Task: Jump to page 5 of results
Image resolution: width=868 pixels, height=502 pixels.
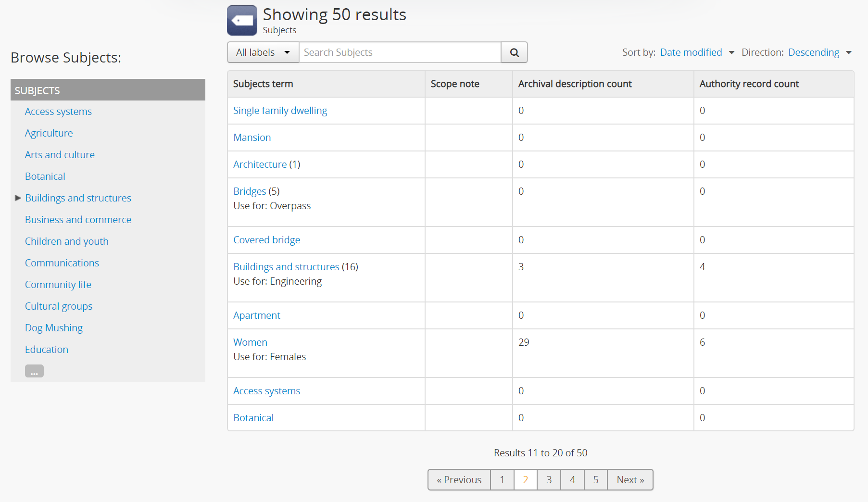Action: (x=595, y=479)
